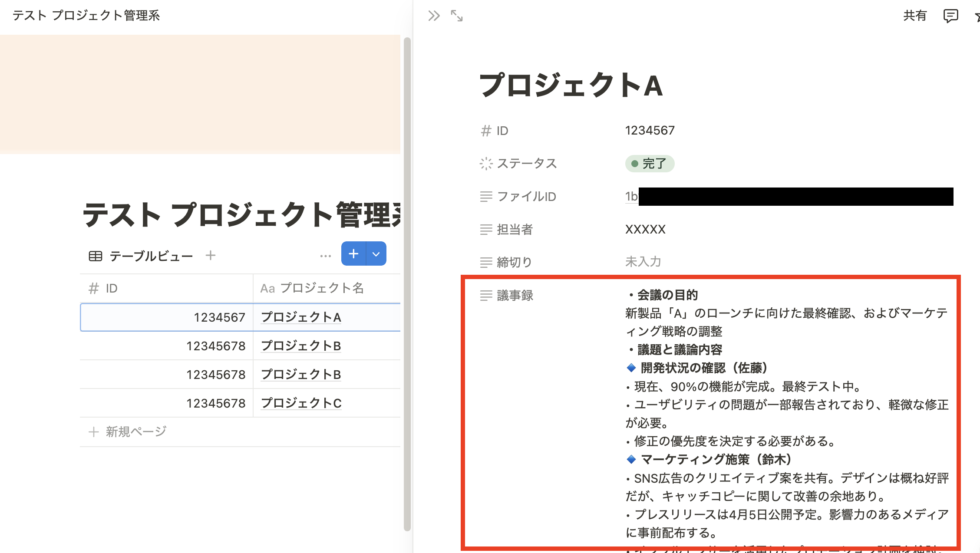Open the three-dot view options menu
The width and height of the screenshot is (980, 553).
click(325, 256)
